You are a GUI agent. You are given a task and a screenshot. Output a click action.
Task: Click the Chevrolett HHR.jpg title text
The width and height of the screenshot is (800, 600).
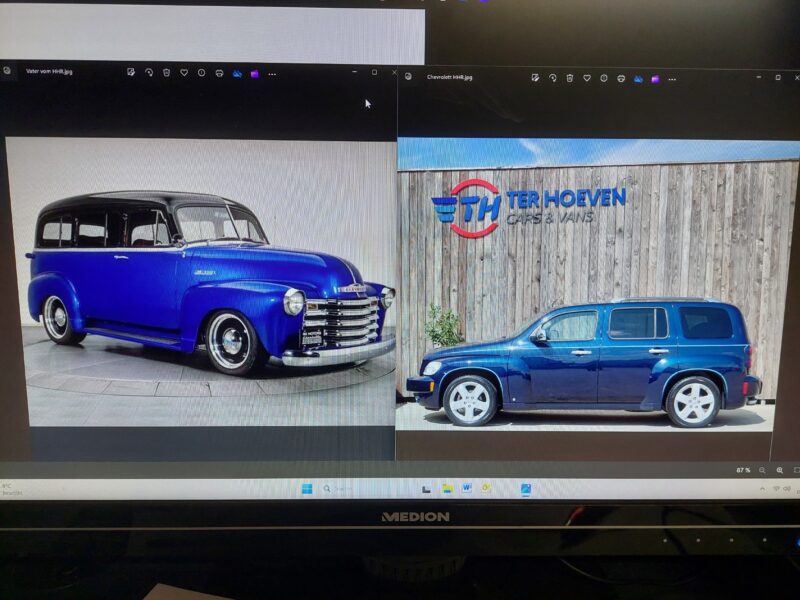449,77
